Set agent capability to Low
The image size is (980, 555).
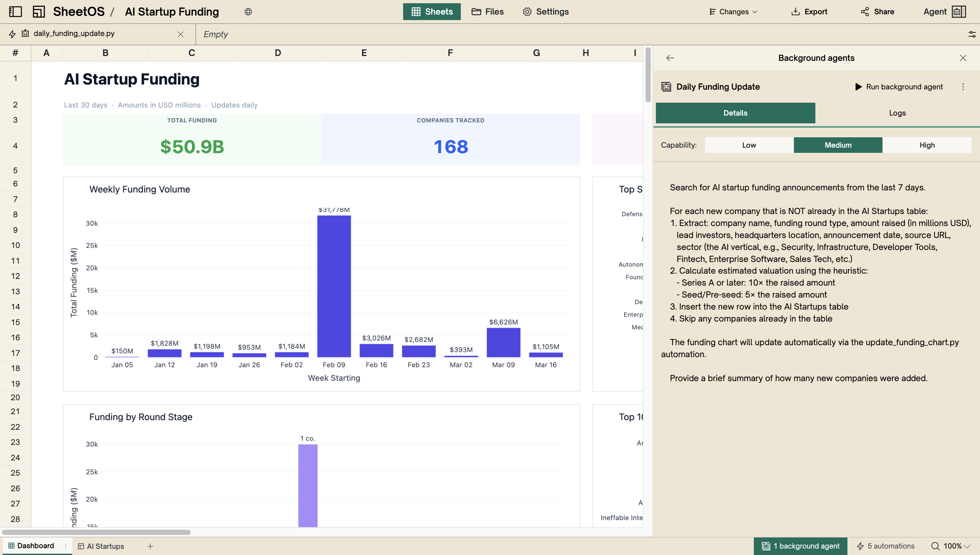click(x=748, y=145)
